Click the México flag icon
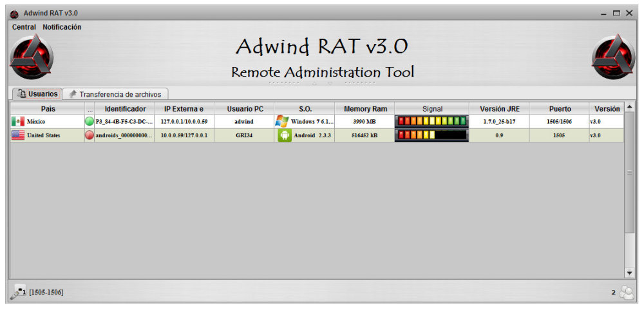644x312 pixels. click(x=17, y=121)
